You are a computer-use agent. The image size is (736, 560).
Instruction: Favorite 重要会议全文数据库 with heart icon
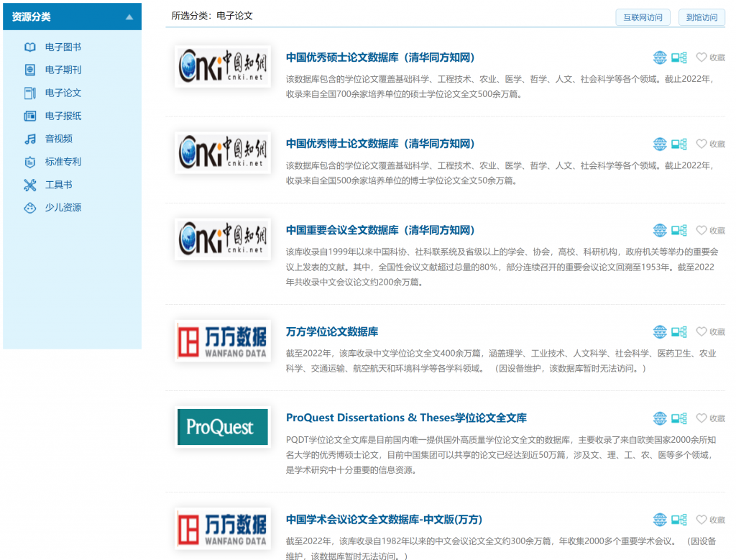701,230
